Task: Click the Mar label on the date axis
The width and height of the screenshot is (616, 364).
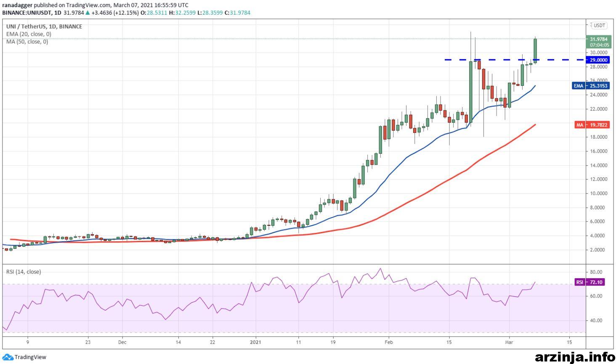Action: coord(509,342)
